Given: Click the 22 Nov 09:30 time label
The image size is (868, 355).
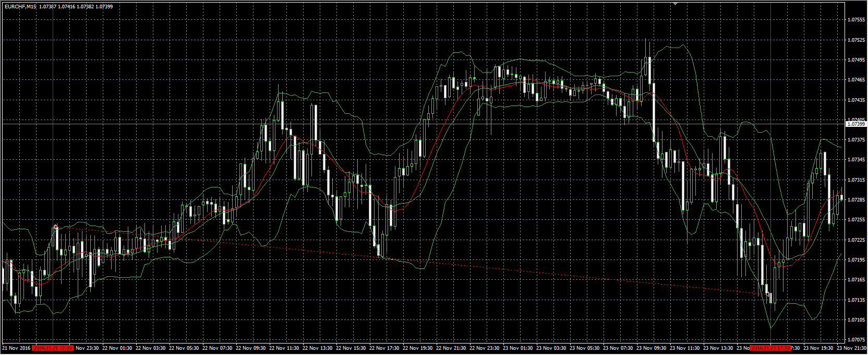Looking at the screenshot, I should pos(251,348).
